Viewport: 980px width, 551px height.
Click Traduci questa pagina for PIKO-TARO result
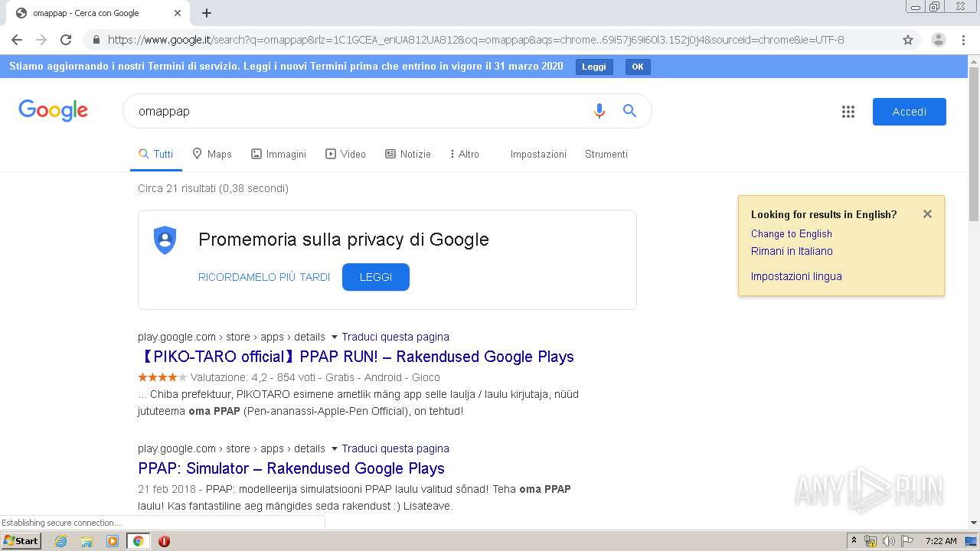(x=395, y=337)
